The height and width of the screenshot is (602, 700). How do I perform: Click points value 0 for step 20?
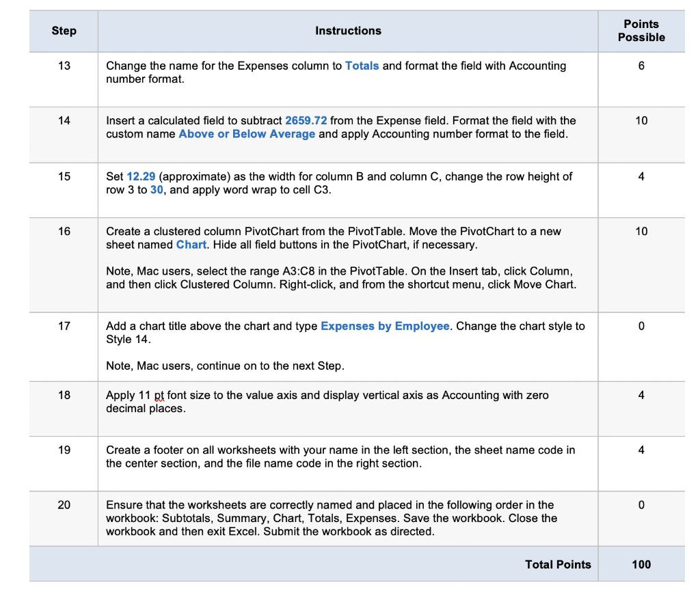click(x=641, y=505)
